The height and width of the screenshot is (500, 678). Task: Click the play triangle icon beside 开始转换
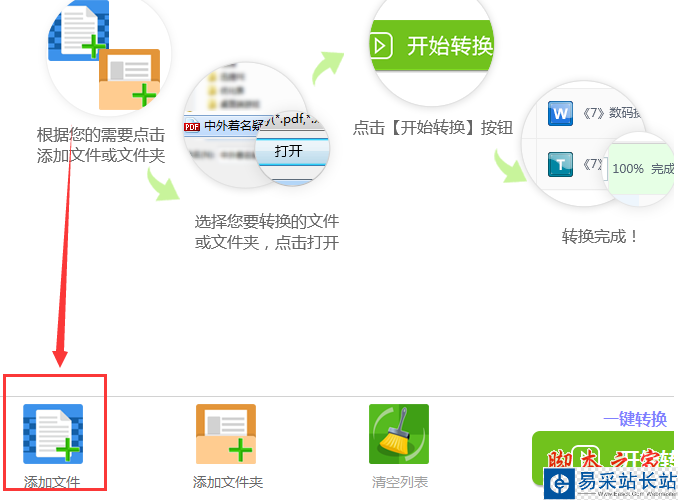[381, 45]
